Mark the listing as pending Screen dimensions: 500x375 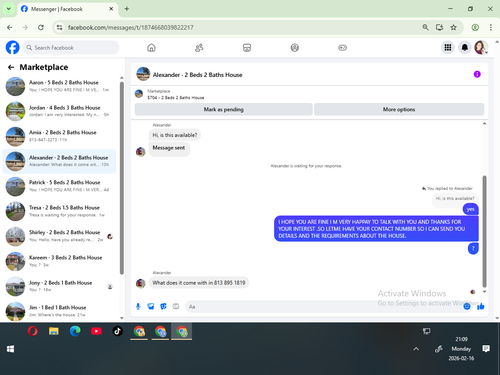[x=224, y=109]
